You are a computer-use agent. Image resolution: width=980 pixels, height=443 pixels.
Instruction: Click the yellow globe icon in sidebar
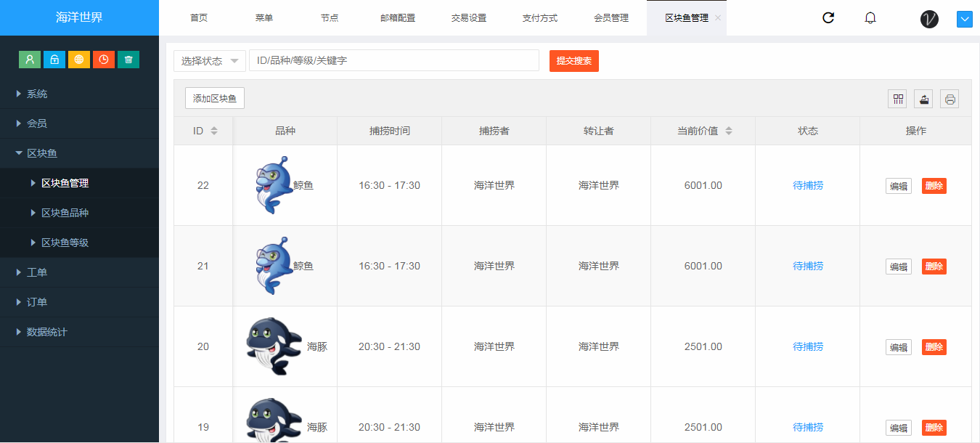79,60
